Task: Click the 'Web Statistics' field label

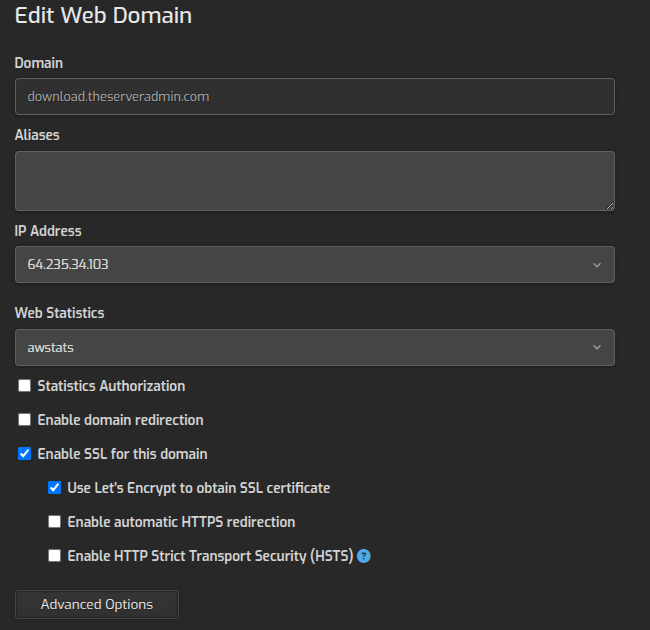Action: [x=59, y=312]
